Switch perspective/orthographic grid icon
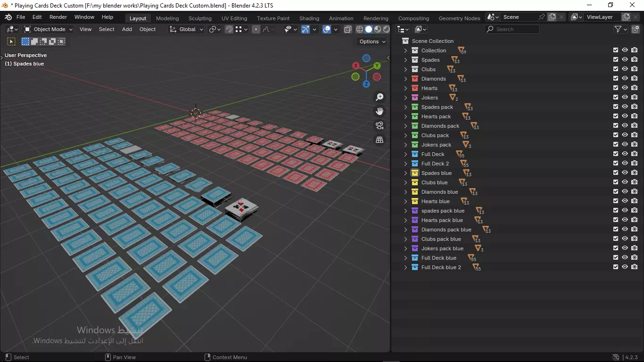The image size is (644, 362). pyautogui.click(x=380, y=140)
